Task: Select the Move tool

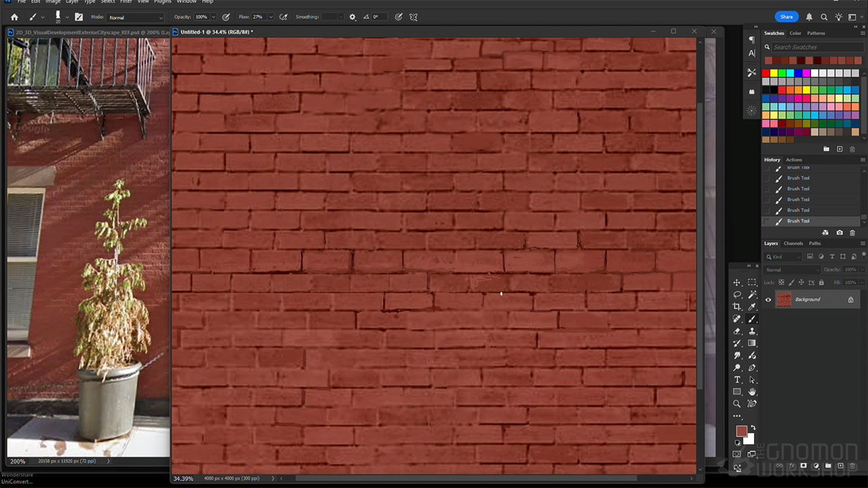Action: (737, 283)
